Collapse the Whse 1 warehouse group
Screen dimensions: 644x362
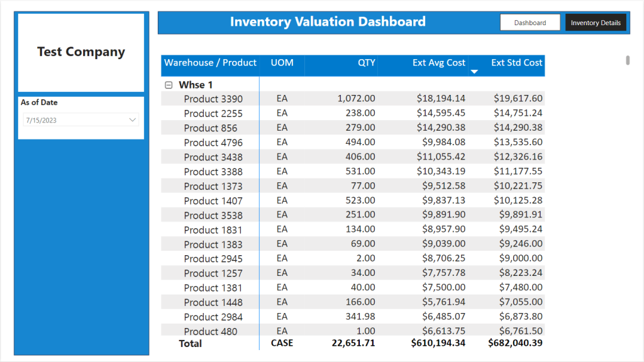[x=169, y=85]
